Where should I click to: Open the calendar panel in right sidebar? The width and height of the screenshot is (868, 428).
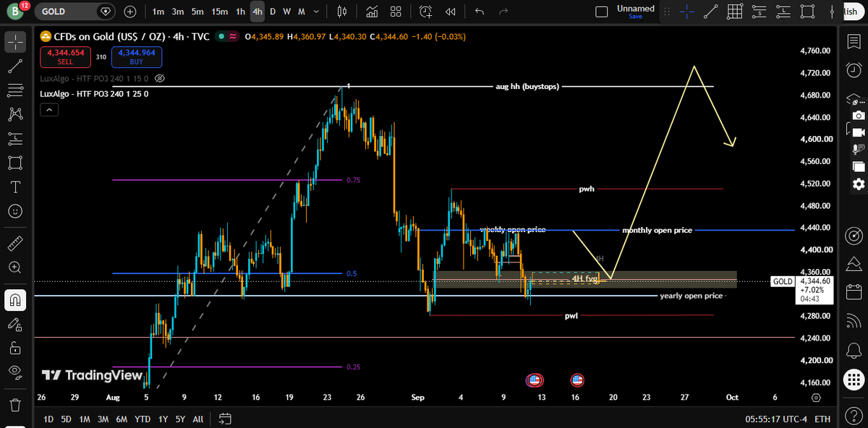coord(854,291)
